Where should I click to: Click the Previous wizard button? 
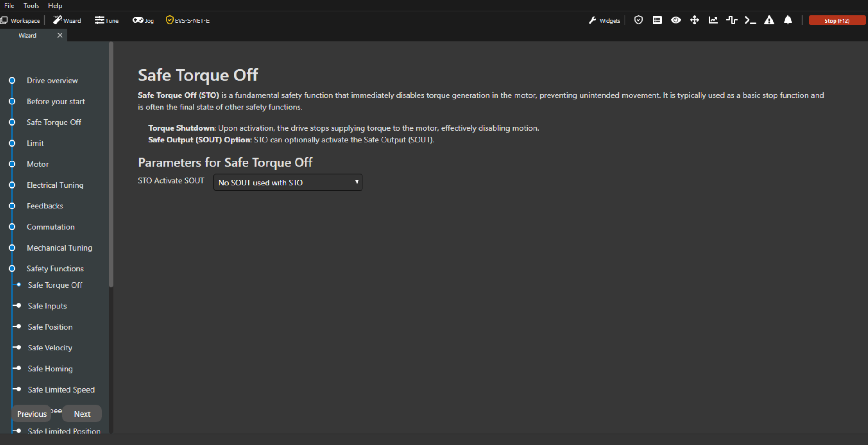32,414
